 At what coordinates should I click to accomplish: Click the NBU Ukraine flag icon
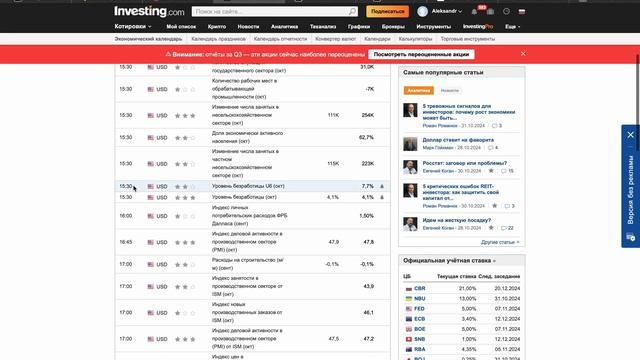pyautogui.click(x=409, y=299)
